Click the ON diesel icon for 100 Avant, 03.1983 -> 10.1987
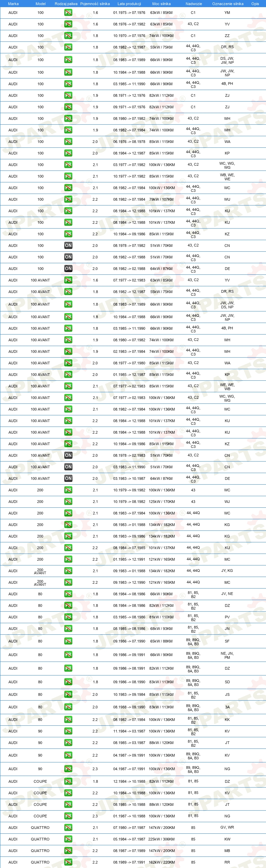Screen dimensions: 266x868 click(68, 478)
